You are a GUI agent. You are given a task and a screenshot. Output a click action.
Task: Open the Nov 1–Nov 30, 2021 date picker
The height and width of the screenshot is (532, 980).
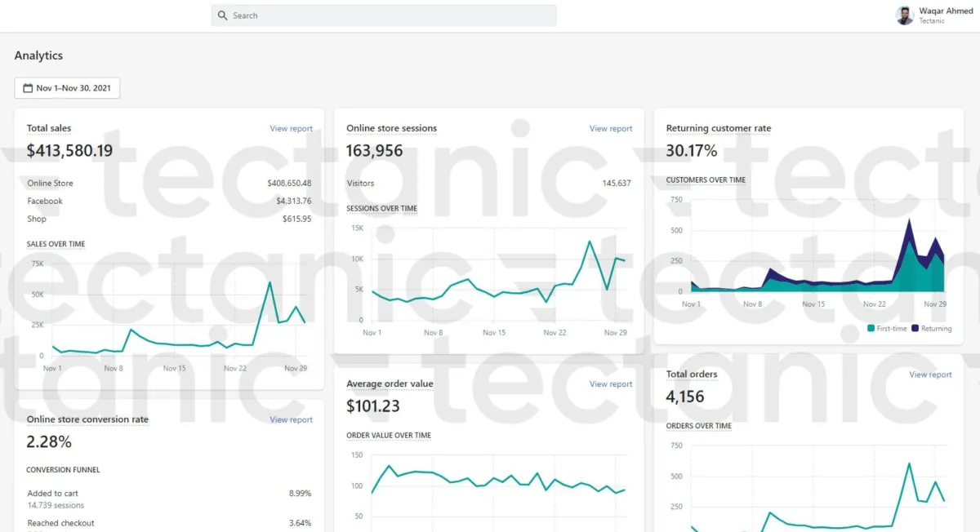(67, 88)
